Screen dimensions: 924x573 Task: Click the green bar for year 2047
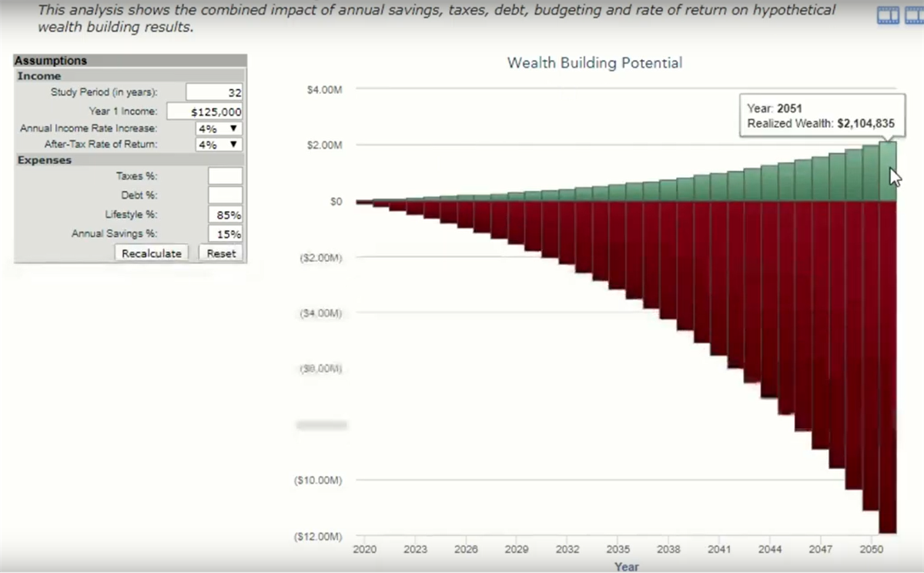820,179
